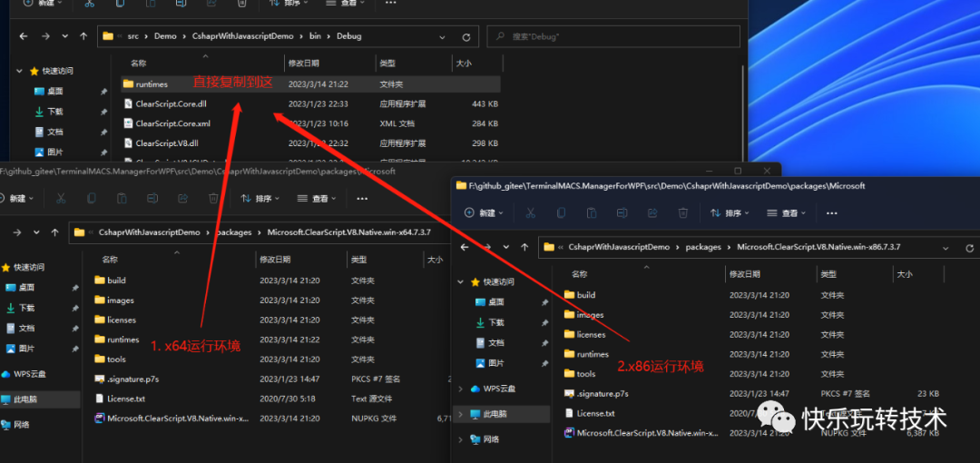
Task: Expand WPS云盘 in x86 window sidebar
Action: point(461,389)
